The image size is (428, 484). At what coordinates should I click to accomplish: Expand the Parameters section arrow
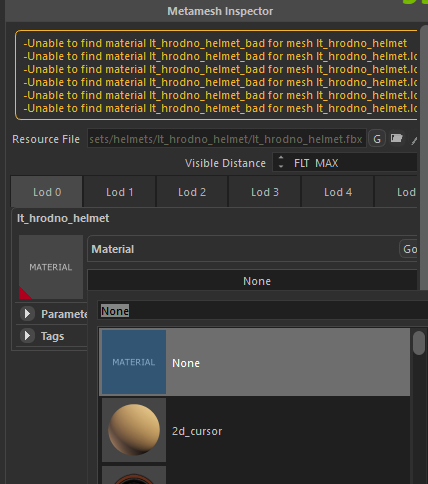pos(27,314)
